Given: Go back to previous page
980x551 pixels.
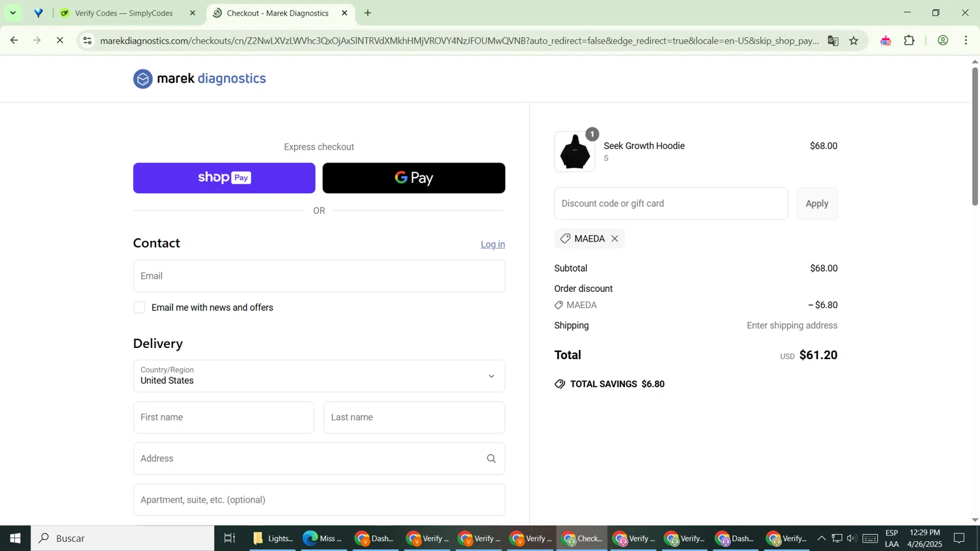Looking at the screenshot, I should [14, 40].
